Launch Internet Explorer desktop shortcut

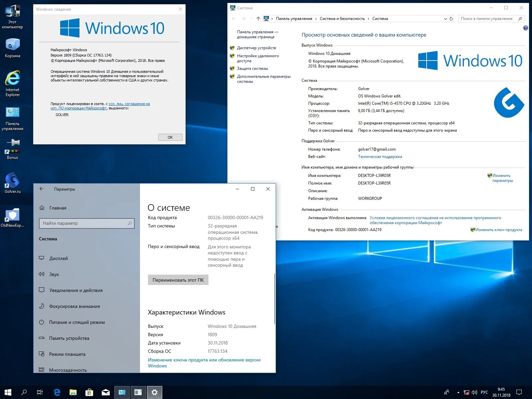[12, 83]
